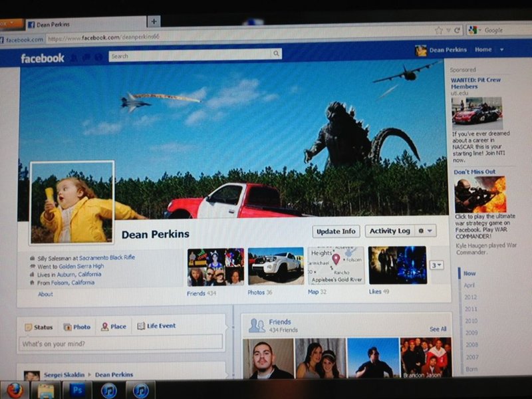Open the Likes 49 thumbnail
Screen dimensions: 532x399
397,265
